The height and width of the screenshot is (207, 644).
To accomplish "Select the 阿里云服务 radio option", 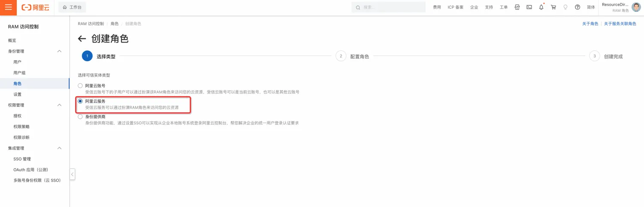I will [x=80, y=101].
